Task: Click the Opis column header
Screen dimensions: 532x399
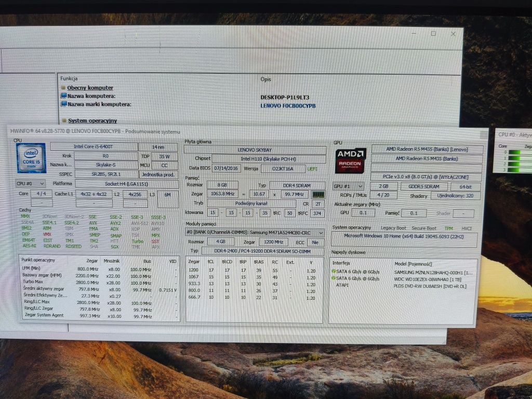Action: (265, 79)
